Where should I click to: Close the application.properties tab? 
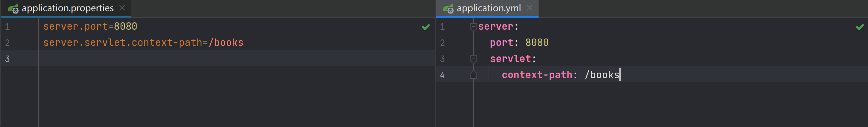(x=122, y=8)
